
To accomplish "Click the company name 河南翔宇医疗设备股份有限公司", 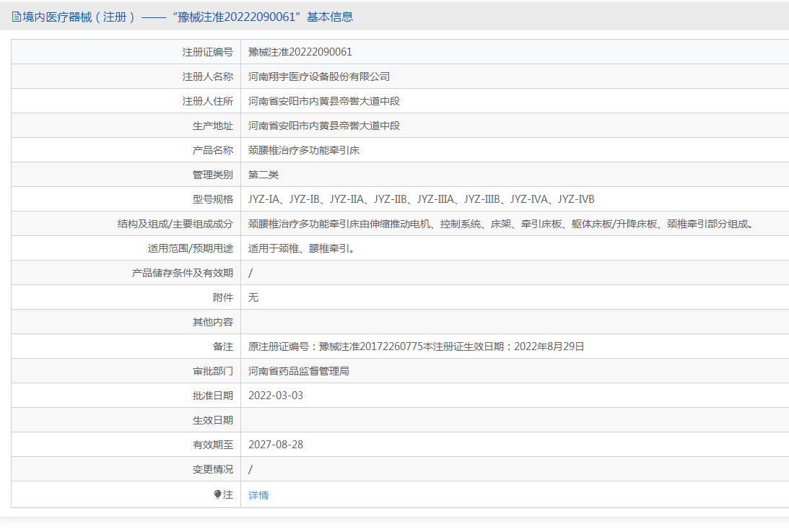I will coord(318,77).
